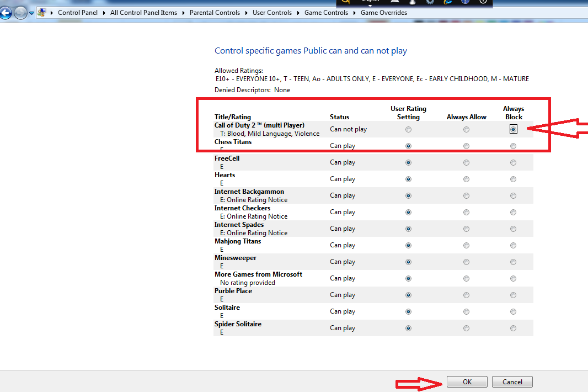Navigate to Control Panel breadcrumb
588x392 pixels.
click(78, 13)
